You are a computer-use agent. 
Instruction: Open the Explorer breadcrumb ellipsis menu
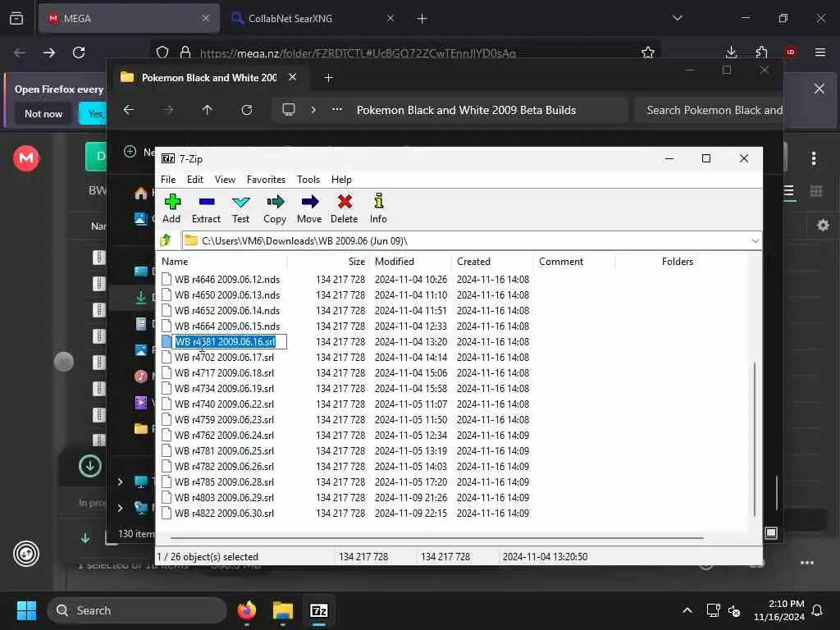coord(337,110)
